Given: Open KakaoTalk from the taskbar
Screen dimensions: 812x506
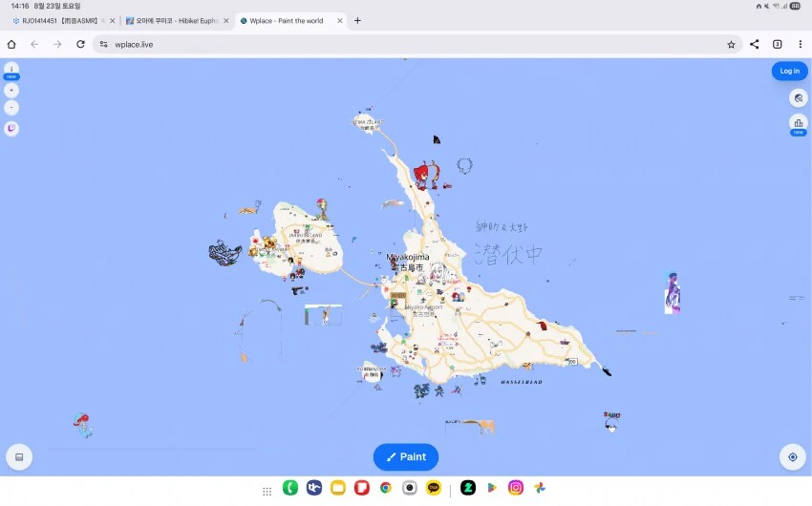Looking at the screenshot, I should [x=433, y=487].
